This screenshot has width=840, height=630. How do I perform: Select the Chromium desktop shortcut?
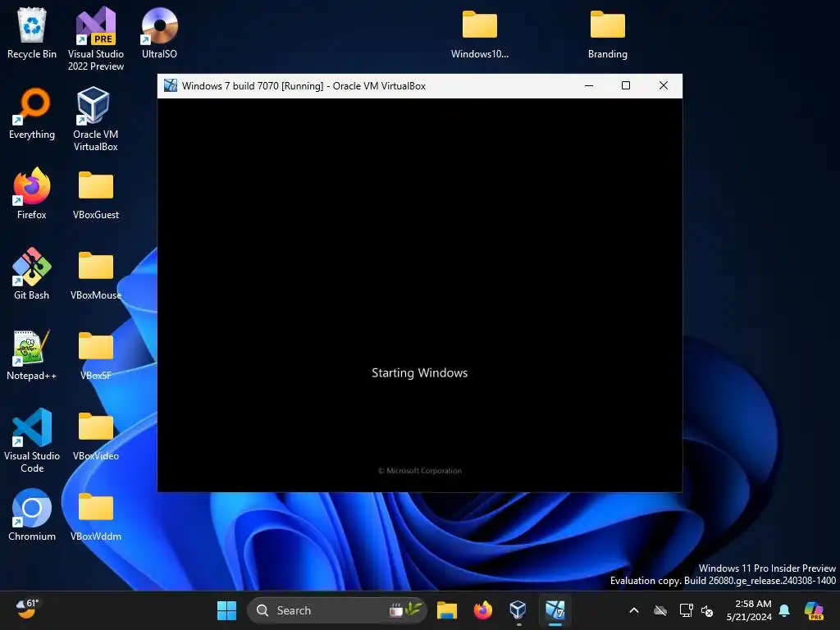tap(32, 515)
